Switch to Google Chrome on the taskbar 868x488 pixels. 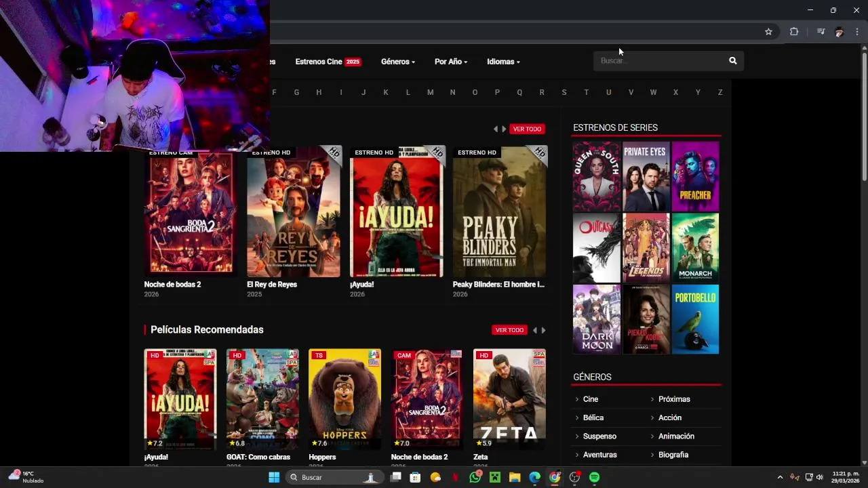click(555, 477)
